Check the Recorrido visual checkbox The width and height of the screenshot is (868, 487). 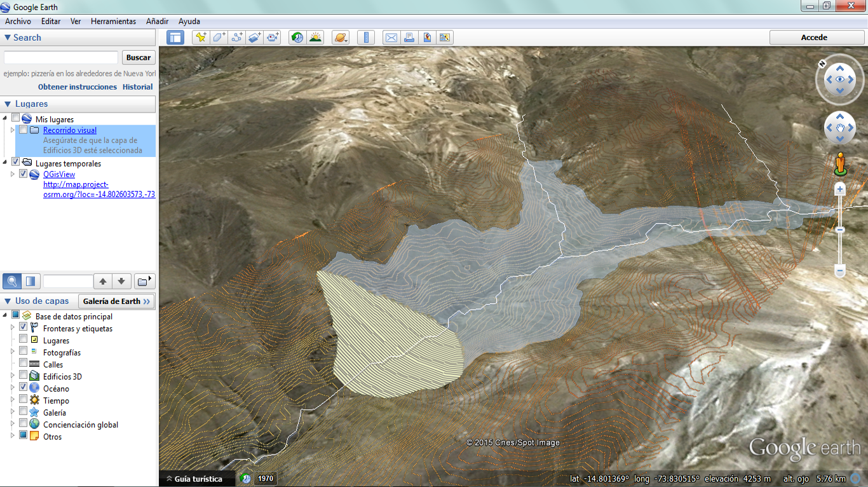(x=24, y=130)
